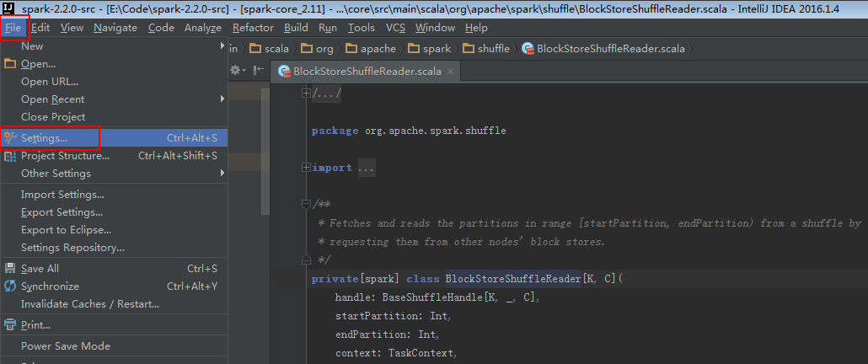The image size is (868, 364).
Task: Collapse the doc comment start marker
Action: pos(306,205)
